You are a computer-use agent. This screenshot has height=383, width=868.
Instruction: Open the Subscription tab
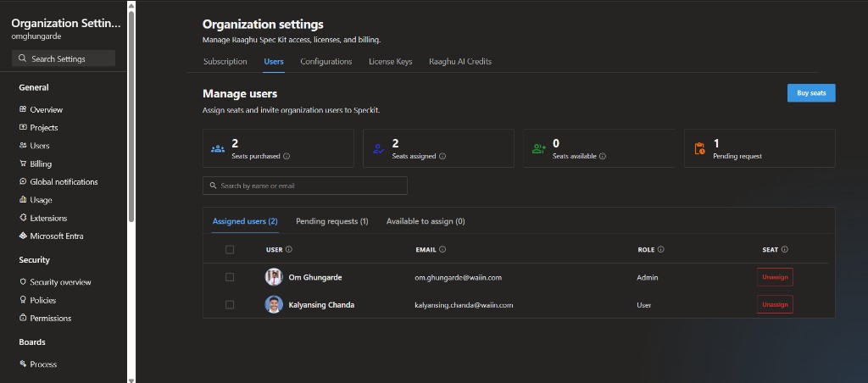225,62
